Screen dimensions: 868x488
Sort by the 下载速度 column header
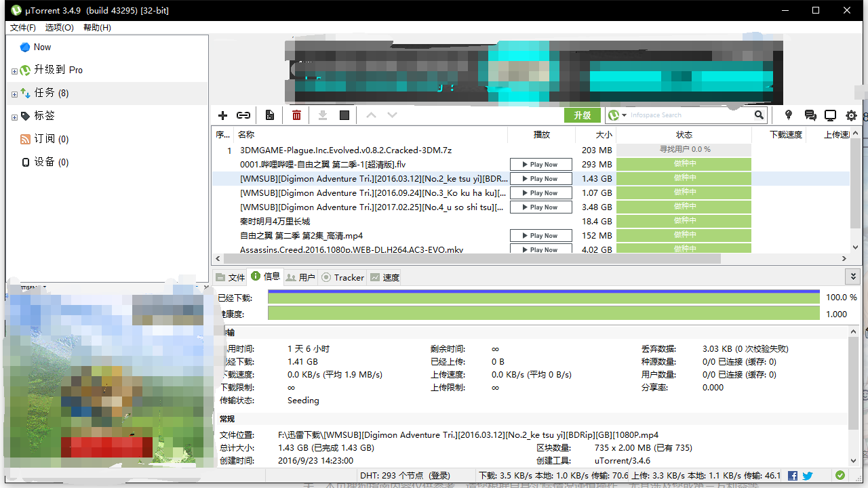(x=779, y=134)
